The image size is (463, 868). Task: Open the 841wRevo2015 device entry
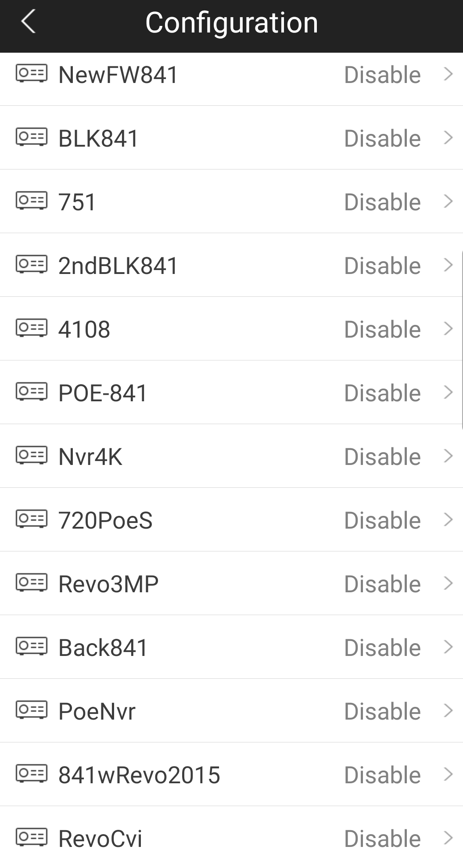(231, 774)
